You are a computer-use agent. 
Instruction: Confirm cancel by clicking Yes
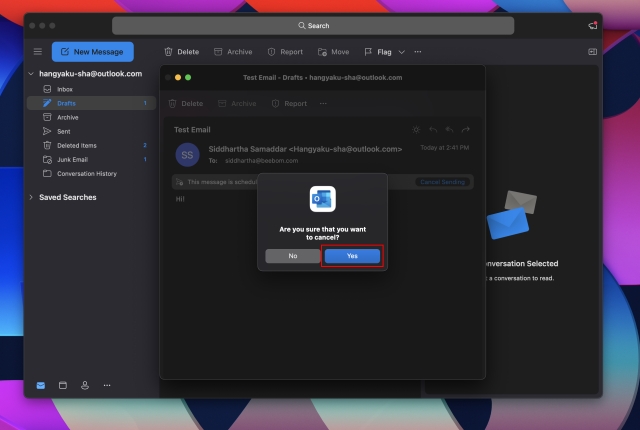coord(352,256)
